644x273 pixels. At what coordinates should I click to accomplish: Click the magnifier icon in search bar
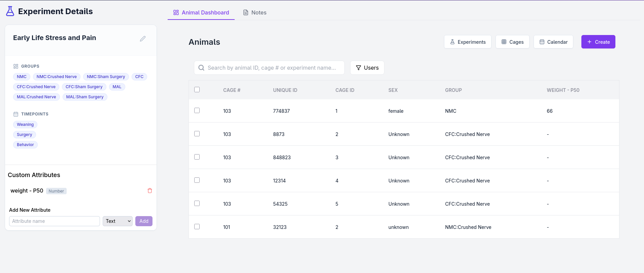201,68
